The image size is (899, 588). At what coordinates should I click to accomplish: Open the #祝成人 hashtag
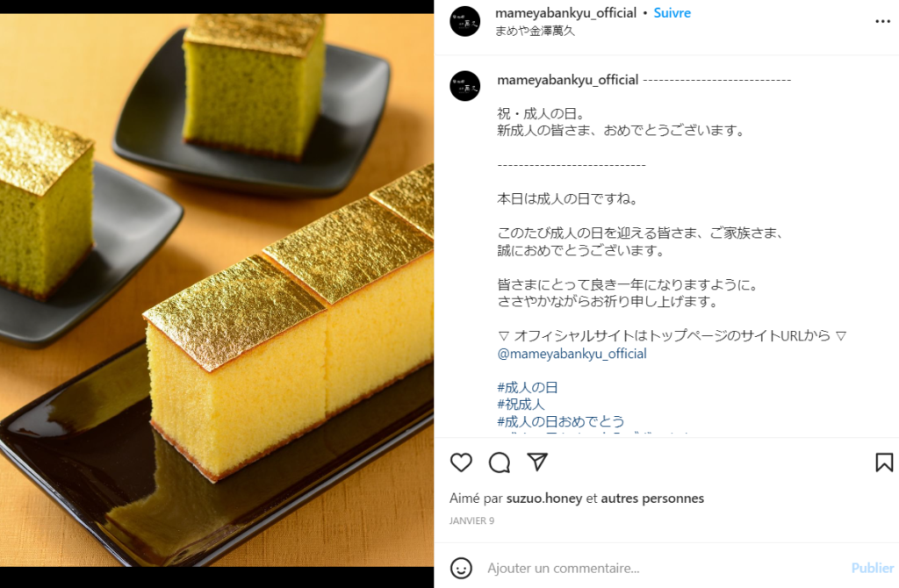click(521, 404)
